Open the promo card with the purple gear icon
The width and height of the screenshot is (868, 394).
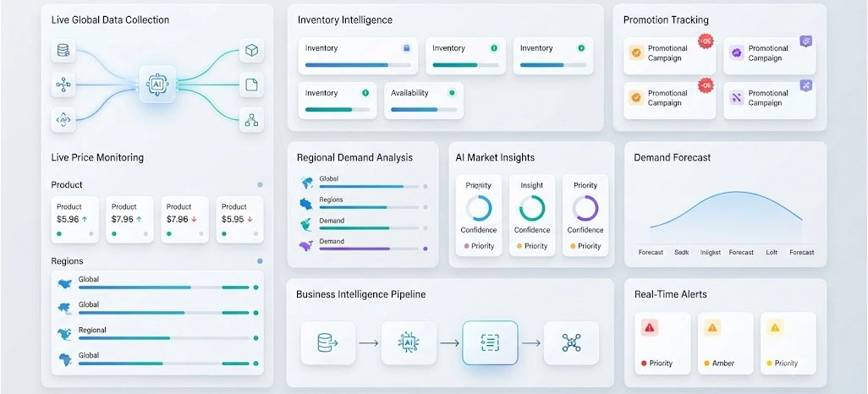point(770,56)
